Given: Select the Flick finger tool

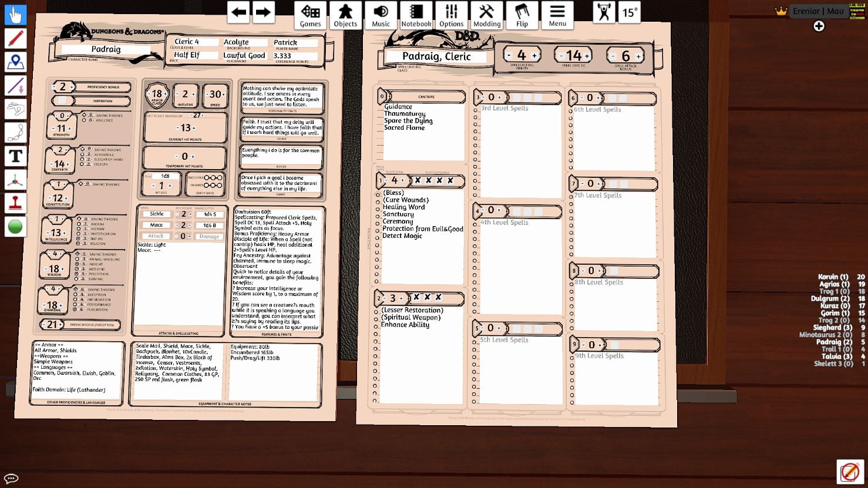Looking at the screenshot, I should 16,109.
